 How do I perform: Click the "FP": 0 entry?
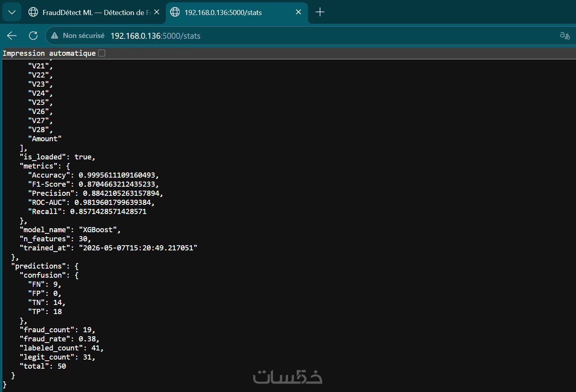[x=44, y=294]
